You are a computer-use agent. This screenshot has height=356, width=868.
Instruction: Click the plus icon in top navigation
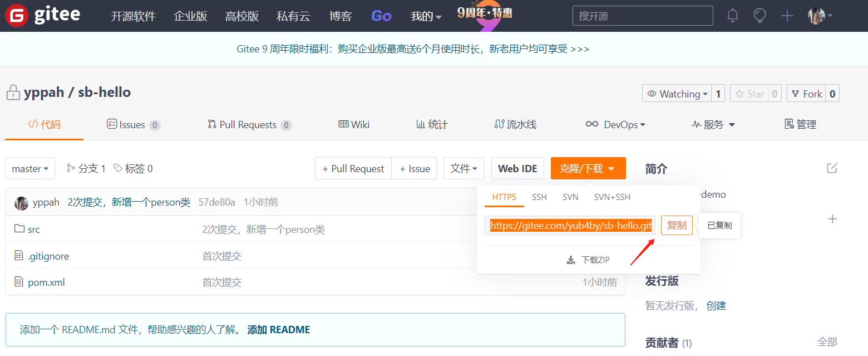tap(787, 16)
